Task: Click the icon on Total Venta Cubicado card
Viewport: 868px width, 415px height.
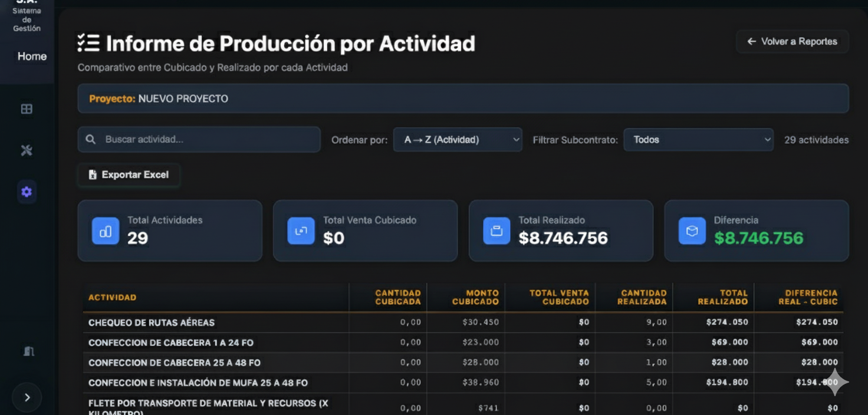Action: pos(301,230)
